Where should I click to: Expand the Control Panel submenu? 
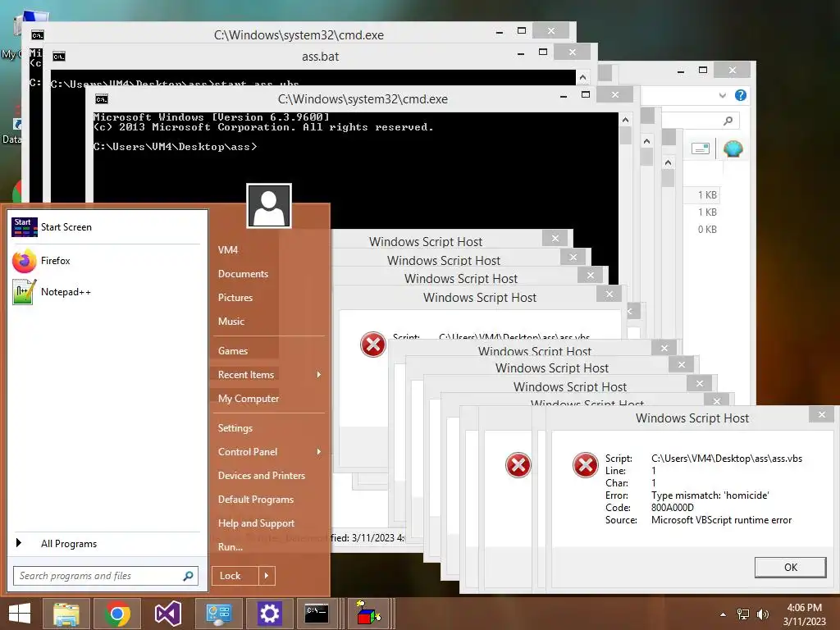click(x=319, y=452)
